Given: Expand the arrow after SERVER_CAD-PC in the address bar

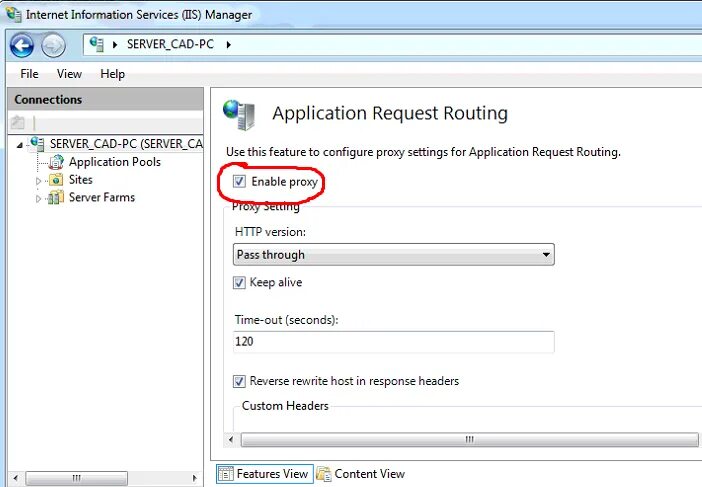Looking at the screenshot, I should point(228,45).
